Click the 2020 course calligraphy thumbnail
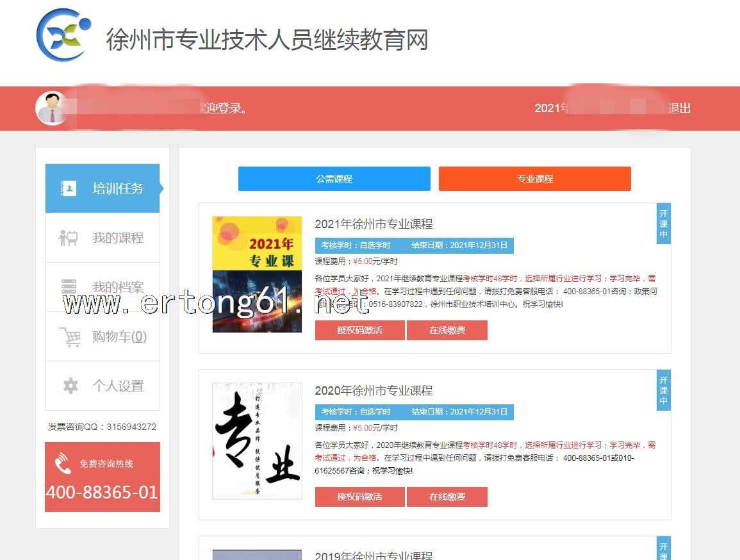The height and width of the screenshot is (560, 740). pos(257,441)
